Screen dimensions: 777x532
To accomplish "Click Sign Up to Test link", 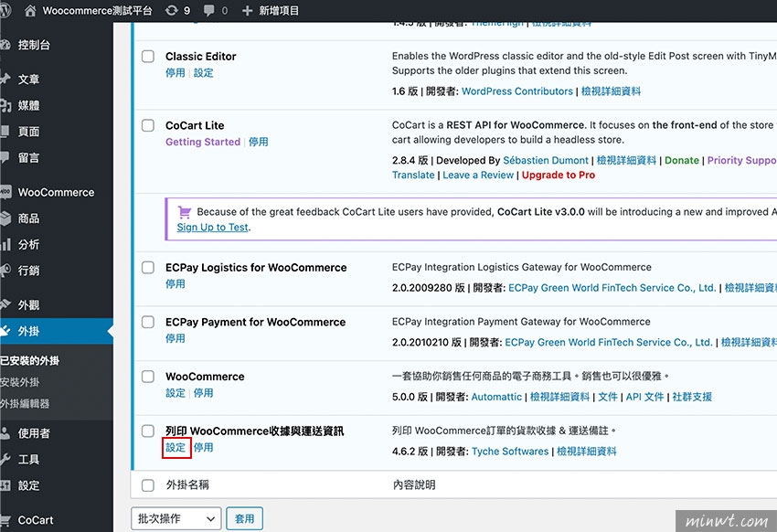I will pos(213,227).
